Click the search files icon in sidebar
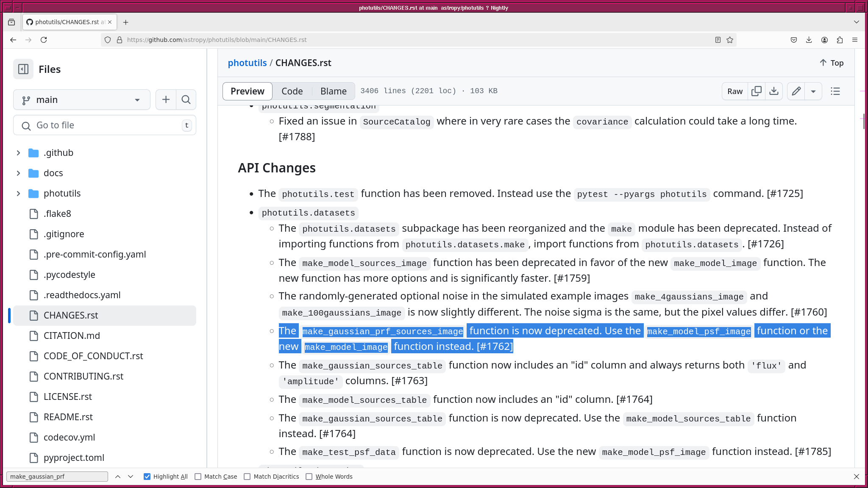This screenshot has width=868, height=488. pos(186,100)
